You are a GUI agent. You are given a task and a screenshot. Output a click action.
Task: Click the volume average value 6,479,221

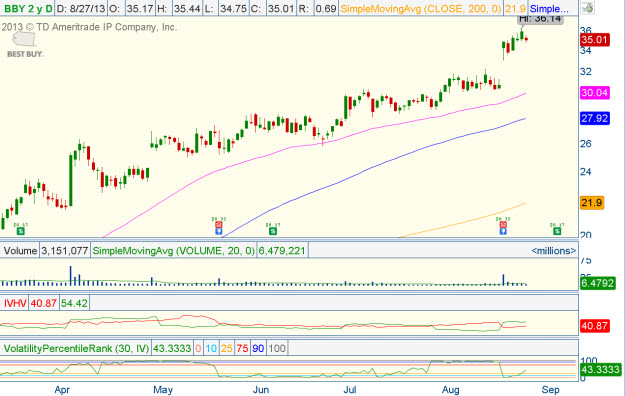coord(282,251)
